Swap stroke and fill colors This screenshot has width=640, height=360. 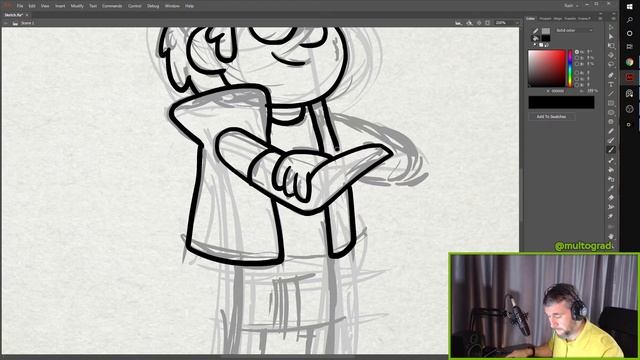point(547,45)
